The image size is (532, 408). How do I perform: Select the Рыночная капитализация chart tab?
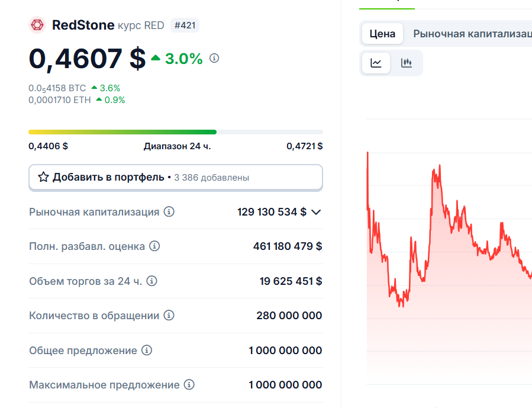point(472,34)
